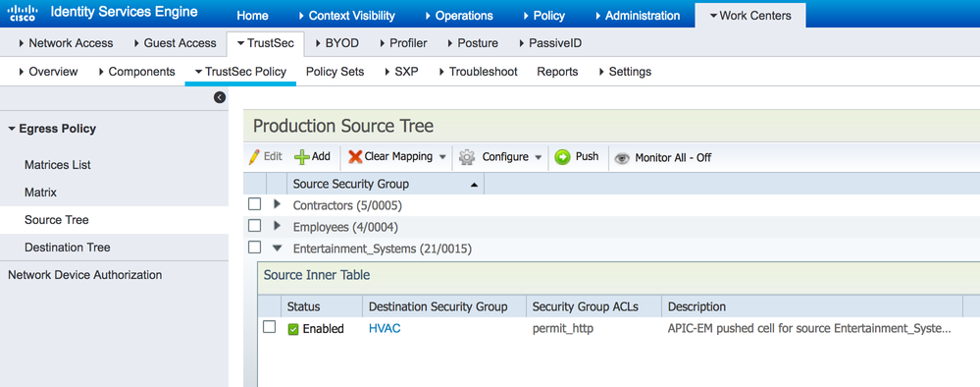Open the Work Centers menu
The width and height of the screenshot is (980, 387).
(x=750, y=16)
